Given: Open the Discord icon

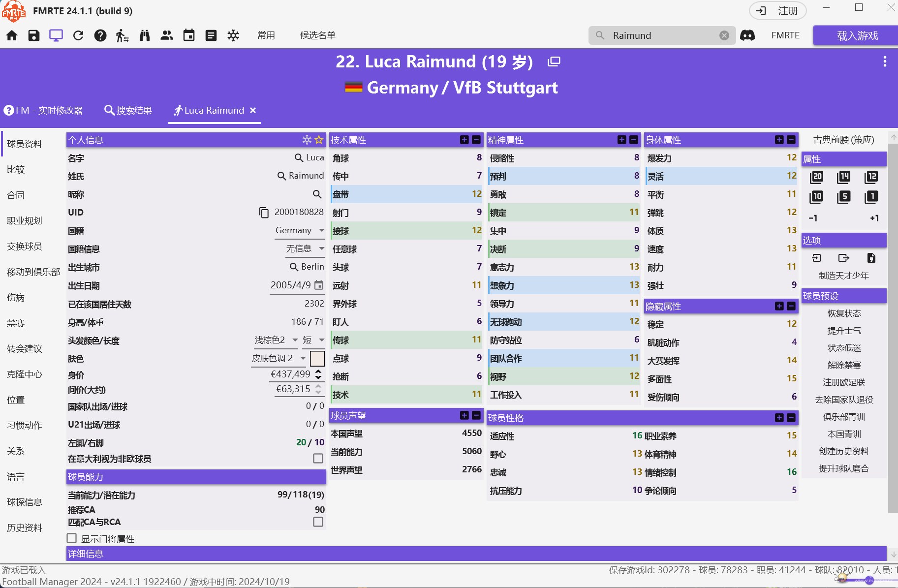Looking at the screenshot, I should tap(747, 35).
